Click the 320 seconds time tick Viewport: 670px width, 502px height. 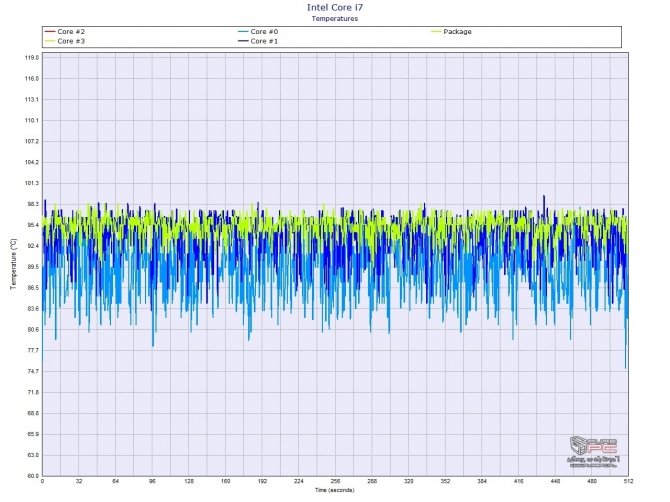tap(408, 481)
